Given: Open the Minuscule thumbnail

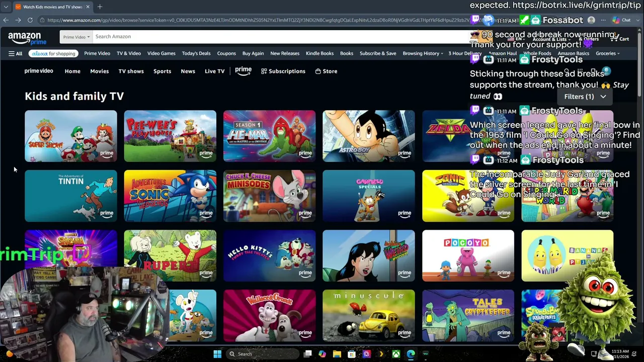Looking at the screenshot, I should 369,316.
